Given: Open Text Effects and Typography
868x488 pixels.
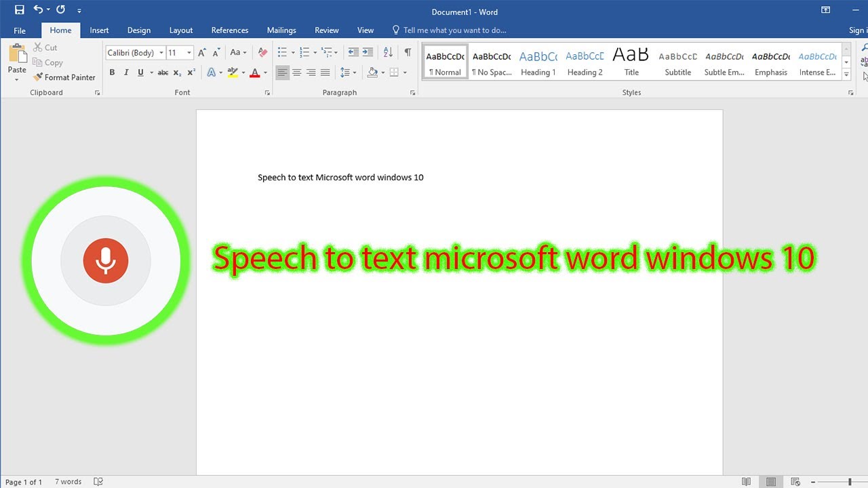Looking at the screenshot, I should click(x=212, y=73).
